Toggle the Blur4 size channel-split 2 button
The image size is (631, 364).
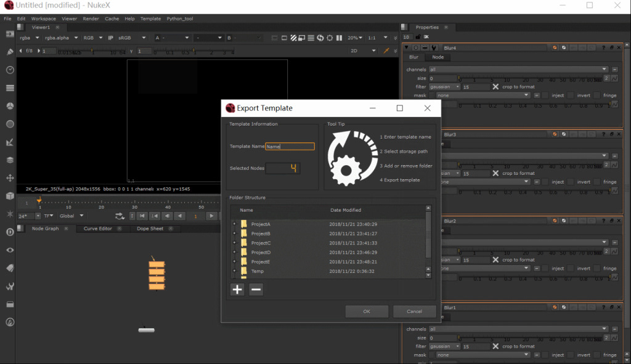coord(606,78)
